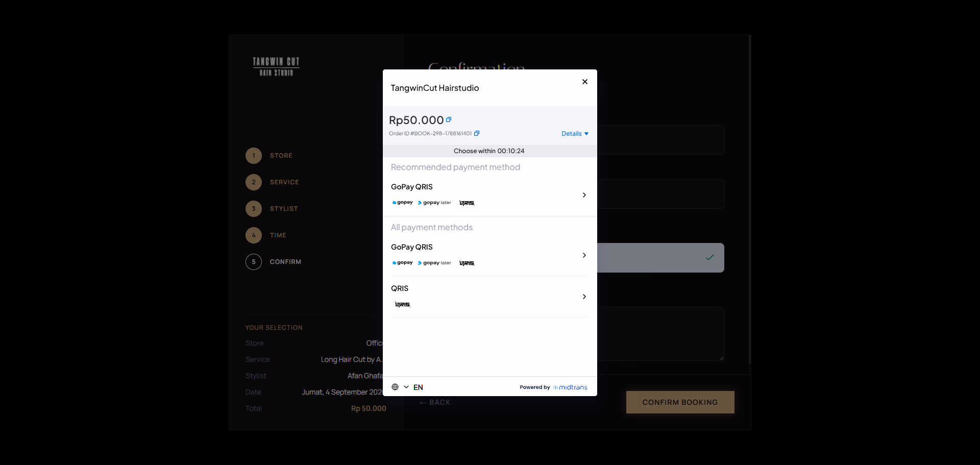Open the midtrans logo link
The image size is (980, 465).
(571, 387)
